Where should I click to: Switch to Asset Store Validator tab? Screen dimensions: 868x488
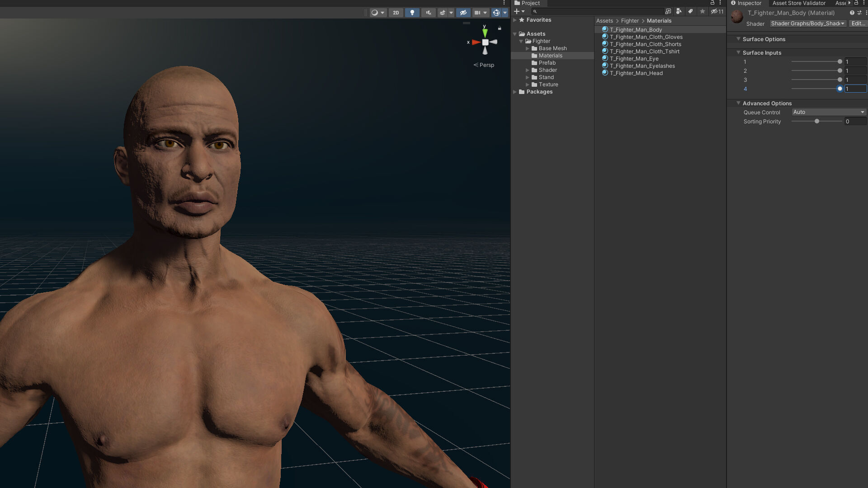pyautogui.click(x=798, y=3)
